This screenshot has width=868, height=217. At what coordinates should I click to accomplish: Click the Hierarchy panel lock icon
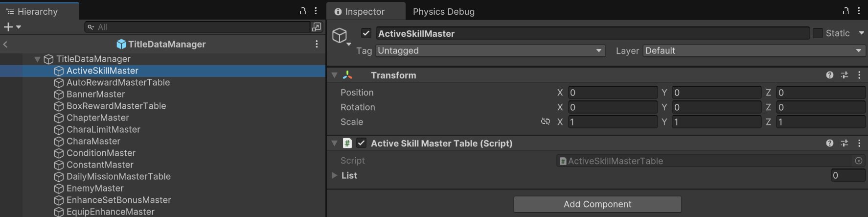point(303,11)
